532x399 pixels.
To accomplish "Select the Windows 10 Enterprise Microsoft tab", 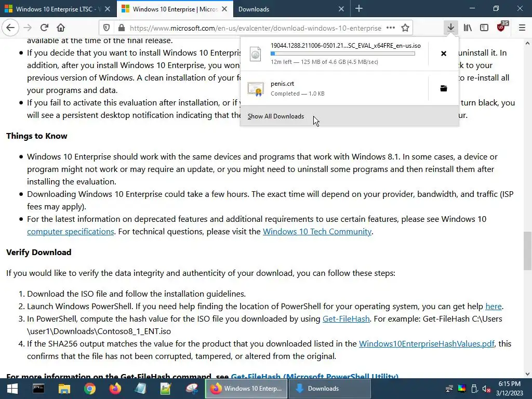I will point(175,9).
